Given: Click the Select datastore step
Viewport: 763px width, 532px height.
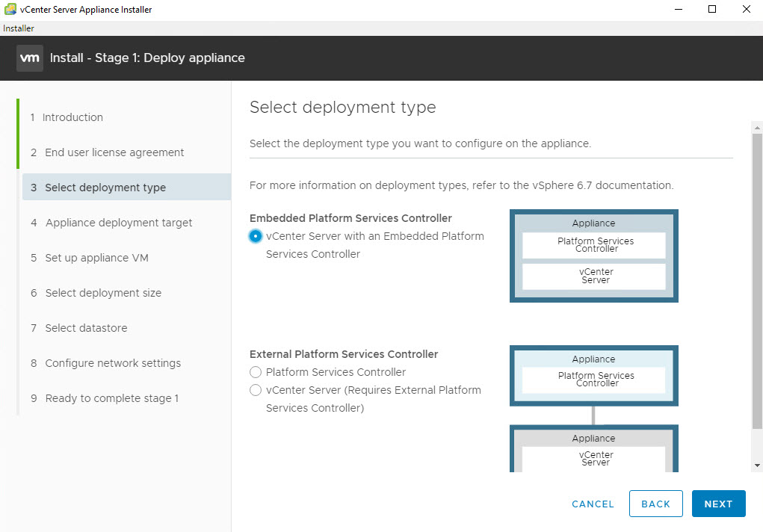Looking at the screenshot, I should (86, 328).
